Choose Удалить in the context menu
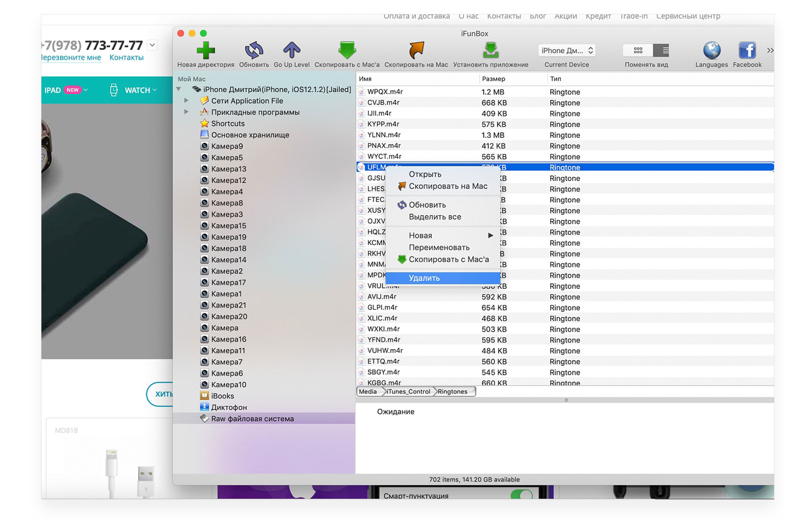812x523 pixels. [443, 278]
